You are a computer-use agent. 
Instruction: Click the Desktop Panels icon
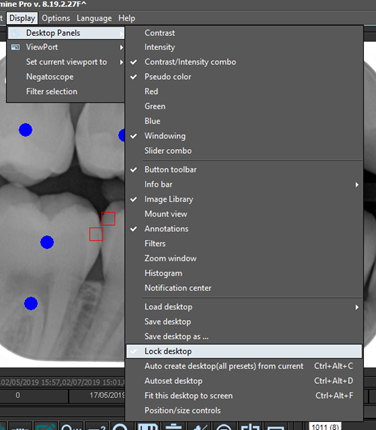coord(15,33)
